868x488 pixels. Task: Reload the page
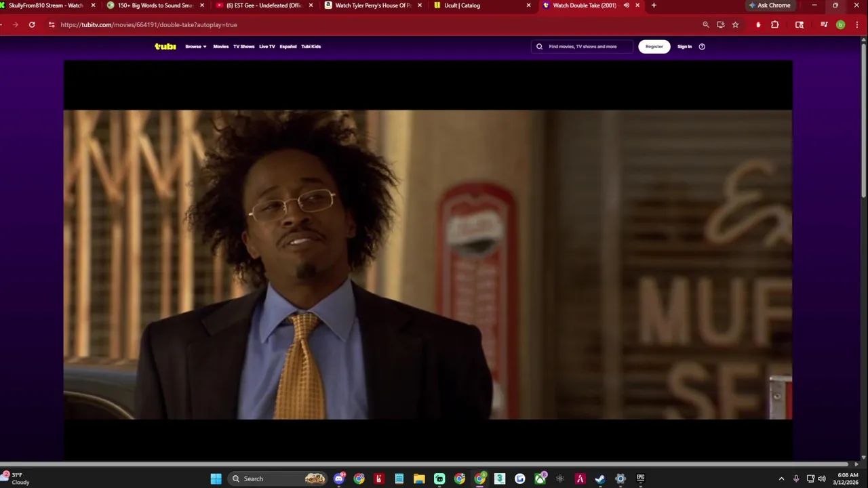tap(32, 24)
